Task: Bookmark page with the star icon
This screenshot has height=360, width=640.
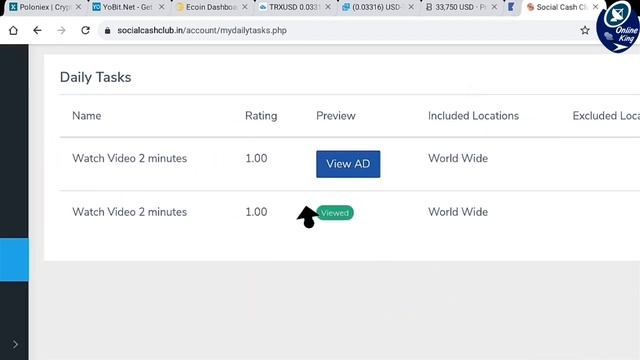Action: [x=585, y=30]
